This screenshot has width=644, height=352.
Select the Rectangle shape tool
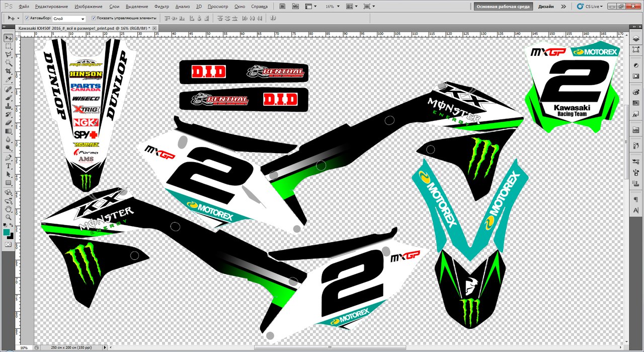tap(9, 182)
